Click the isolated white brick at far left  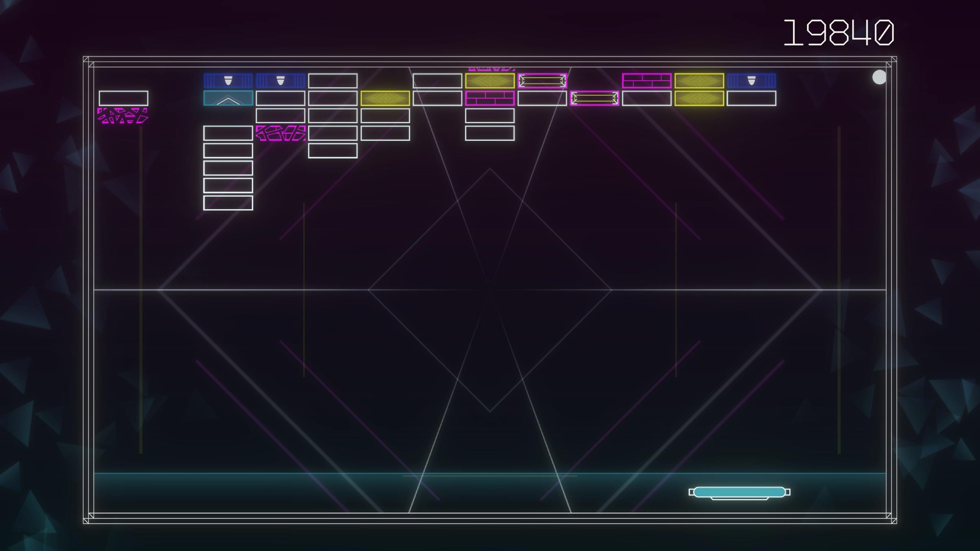coord(123,98)
